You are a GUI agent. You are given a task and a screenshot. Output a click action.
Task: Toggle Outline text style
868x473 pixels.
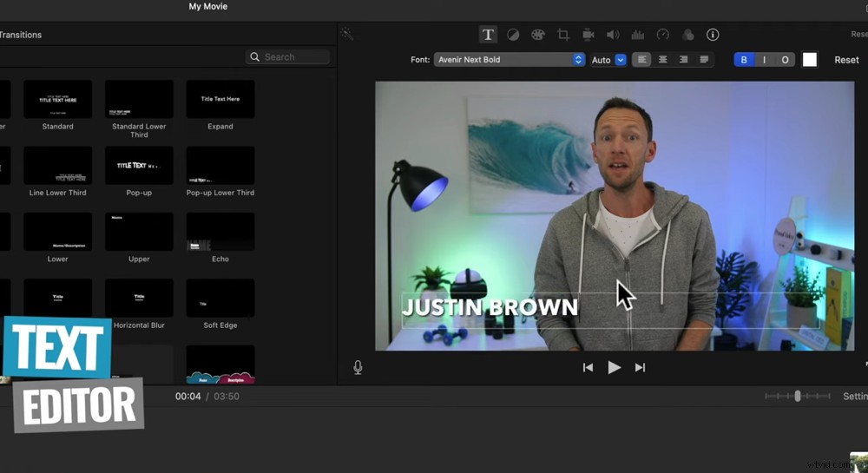(785, 60)
